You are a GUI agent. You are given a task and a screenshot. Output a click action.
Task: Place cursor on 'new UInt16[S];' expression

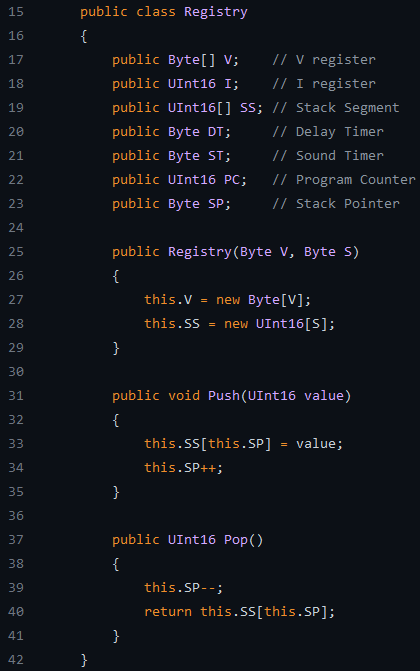280,324
